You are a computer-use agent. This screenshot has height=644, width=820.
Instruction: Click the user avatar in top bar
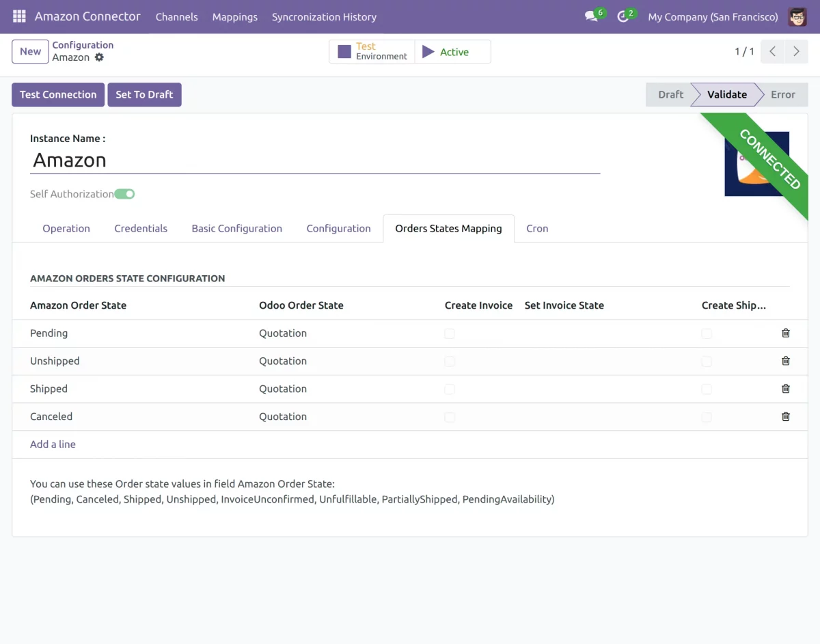coord(797,16)
